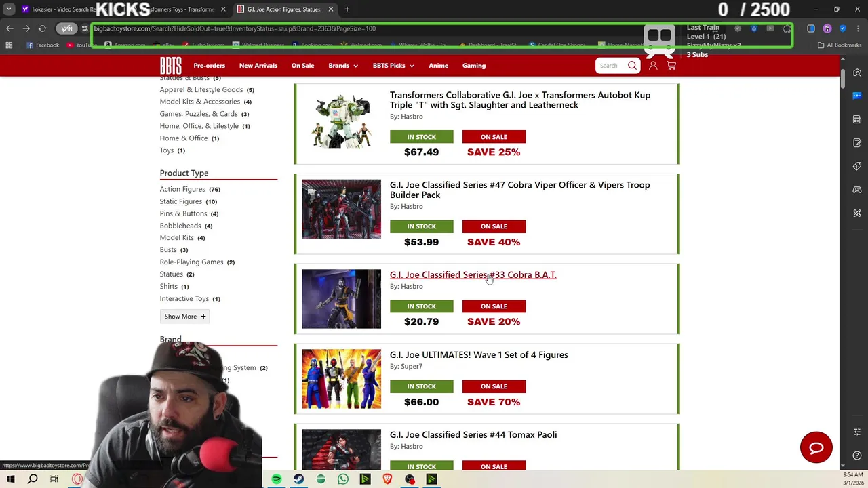Open Cobra Viper Officer #47 product link

coord(519,190)
